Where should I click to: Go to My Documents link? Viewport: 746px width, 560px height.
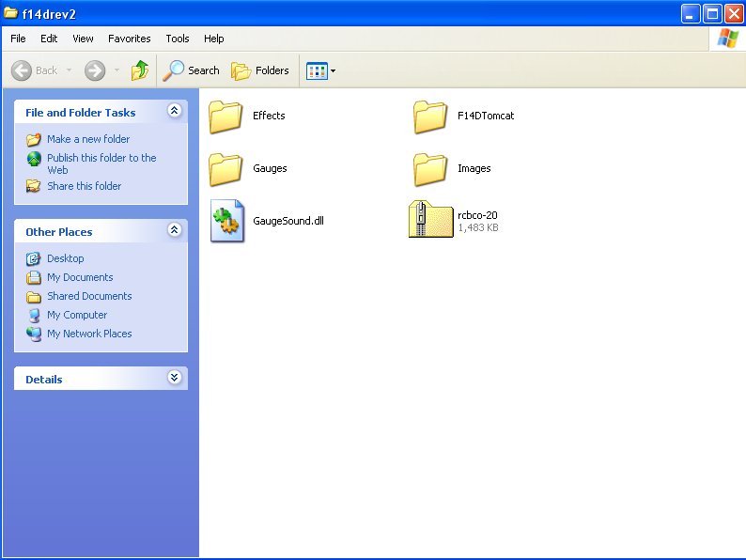(80, 277)
